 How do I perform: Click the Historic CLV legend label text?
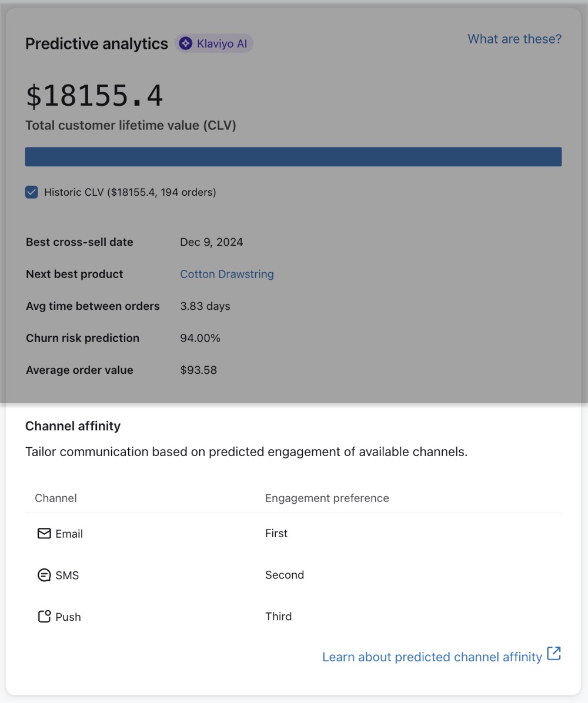click(x=130, y=192)
